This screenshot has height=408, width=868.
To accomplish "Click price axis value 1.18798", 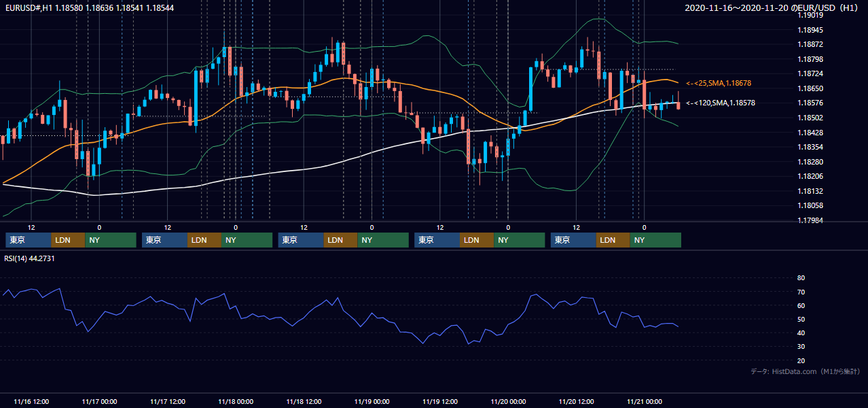I will (810, 59).
